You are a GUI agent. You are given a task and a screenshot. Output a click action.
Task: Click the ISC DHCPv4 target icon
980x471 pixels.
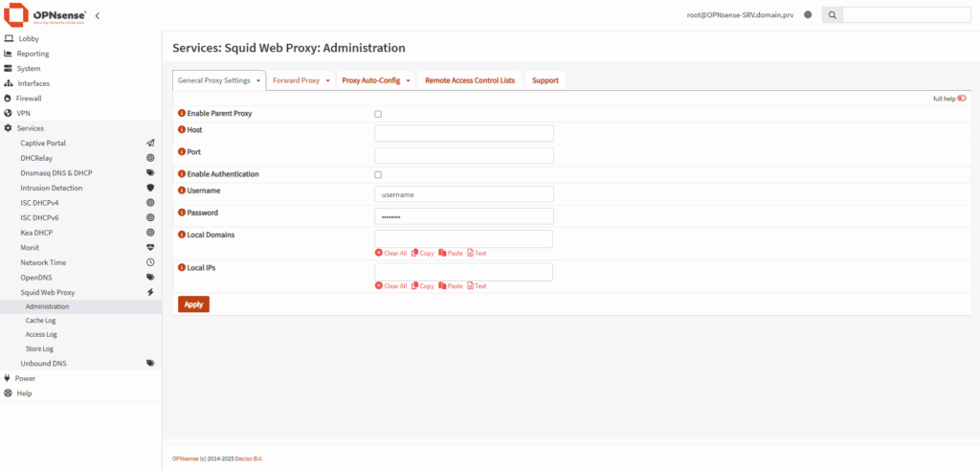(x=150, y=203)
